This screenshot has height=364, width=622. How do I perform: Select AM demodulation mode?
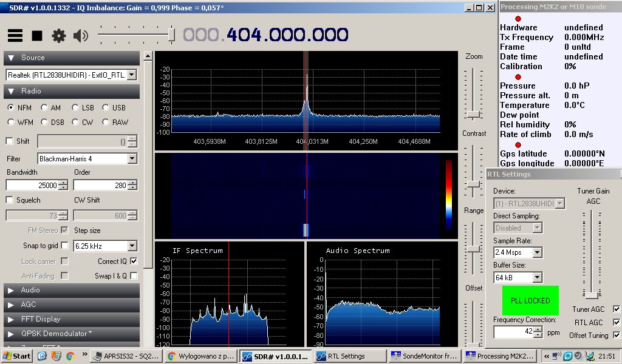(x=44, y=107)
